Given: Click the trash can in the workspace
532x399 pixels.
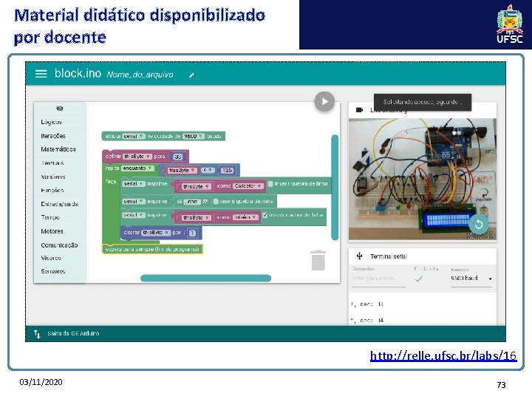Looking at the screenshot, I should [318, 260].
